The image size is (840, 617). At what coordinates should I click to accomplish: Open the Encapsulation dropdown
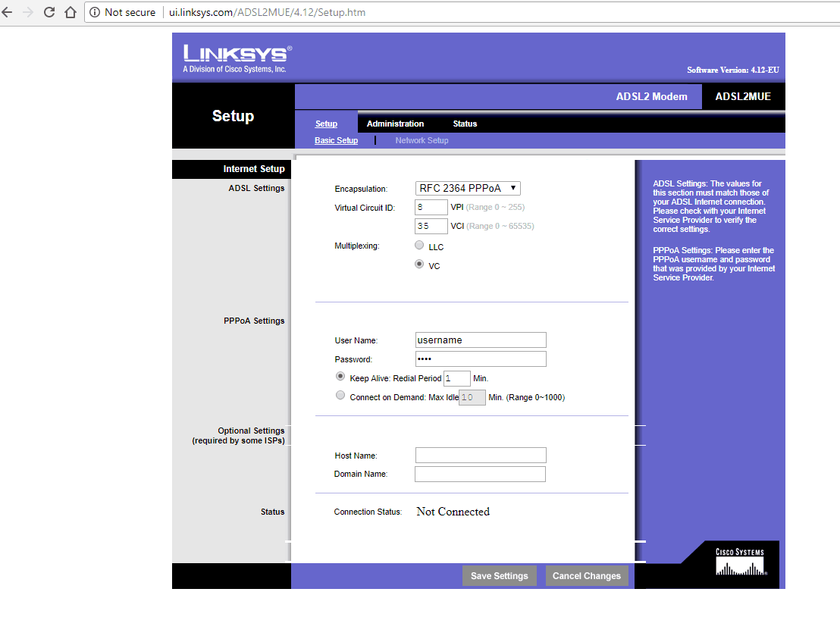coord(468,188)
